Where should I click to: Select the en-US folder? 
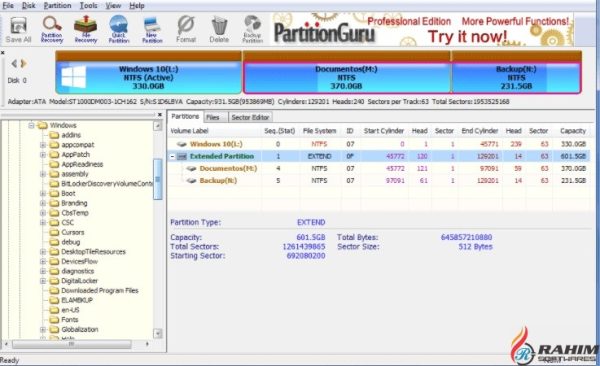click(70, 310)
